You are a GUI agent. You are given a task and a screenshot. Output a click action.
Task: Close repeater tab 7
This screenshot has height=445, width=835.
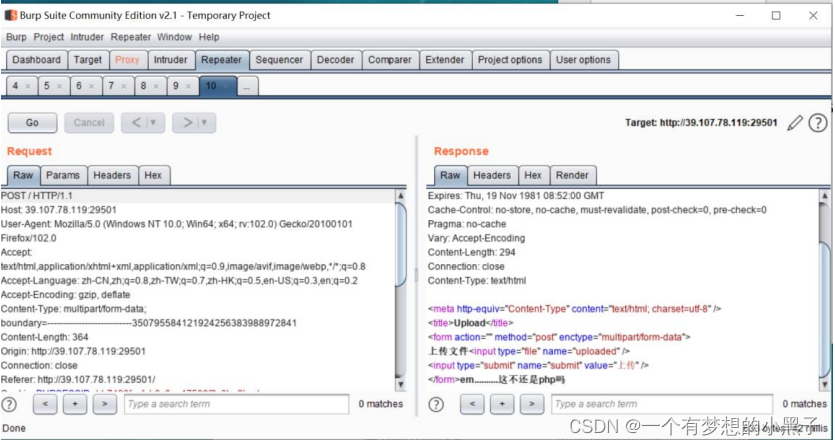[x=124, y=86]
